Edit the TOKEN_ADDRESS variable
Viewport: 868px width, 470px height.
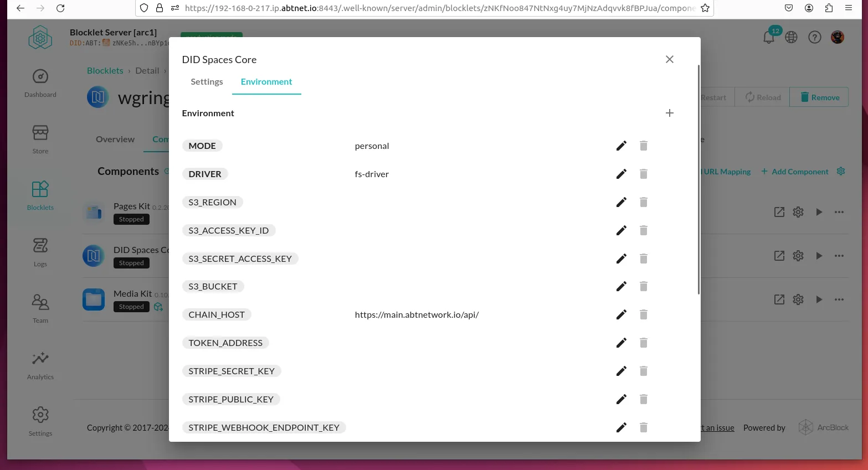(x=622, y=343)
